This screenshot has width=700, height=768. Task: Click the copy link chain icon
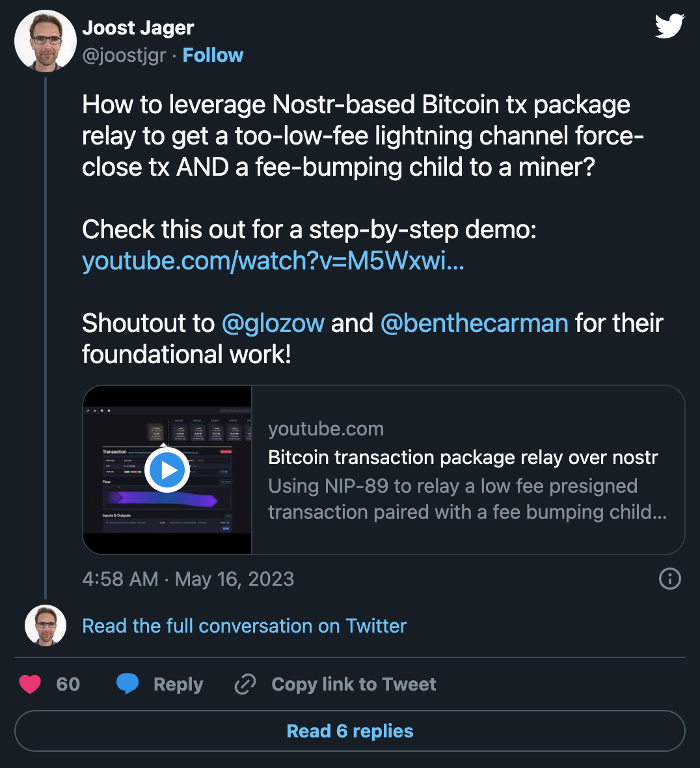245,684
